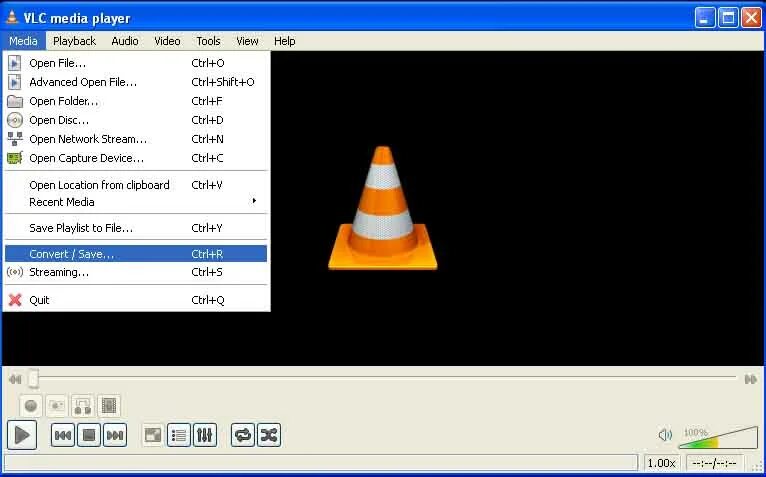Choose Open Location from clipboard
The image size is (766, 477).
(x=136, y=185)
